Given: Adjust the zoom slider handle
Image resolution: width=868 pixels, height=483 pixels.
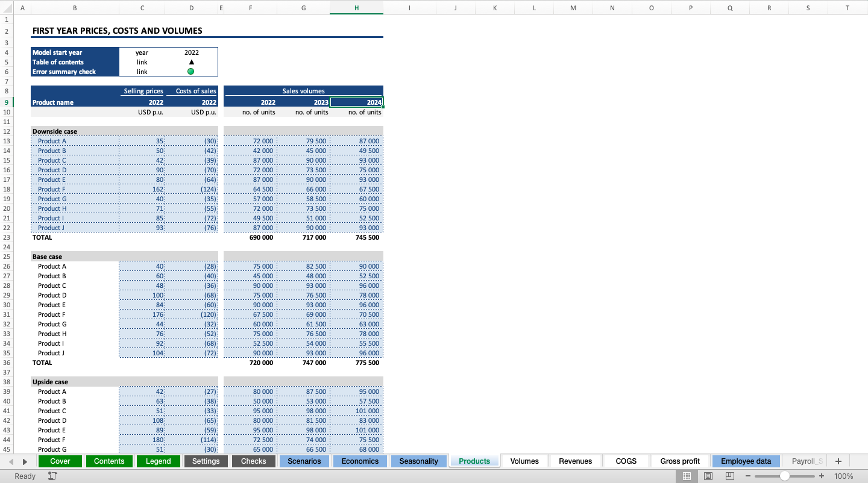Looking at the screenshot, I should coord(784,476).
